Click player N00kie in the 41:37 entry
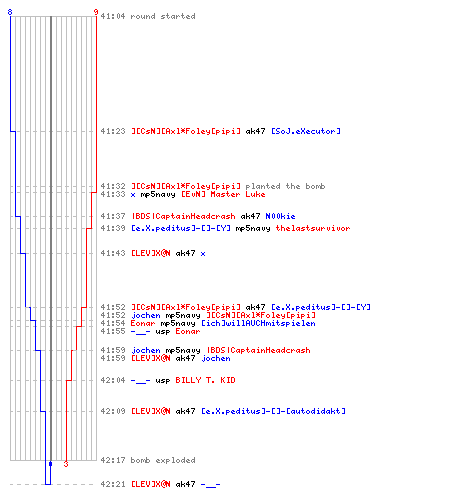This screenshot has height=500, width=450. tap(280, 216)
